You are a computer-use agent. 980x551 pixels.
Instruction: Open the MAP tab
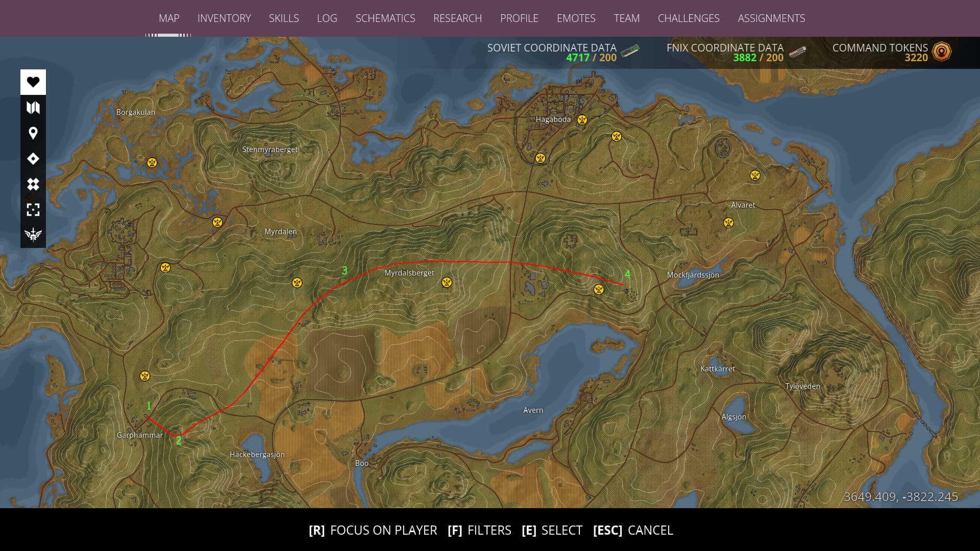pyautogui.click(x=169, y=18)
